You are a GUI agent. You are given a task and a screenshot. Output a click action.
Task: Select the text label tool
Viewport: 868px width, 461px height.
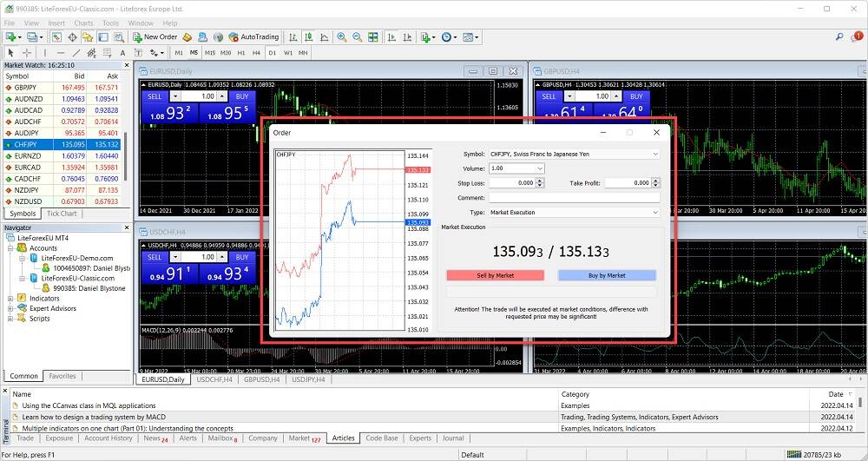138,53
